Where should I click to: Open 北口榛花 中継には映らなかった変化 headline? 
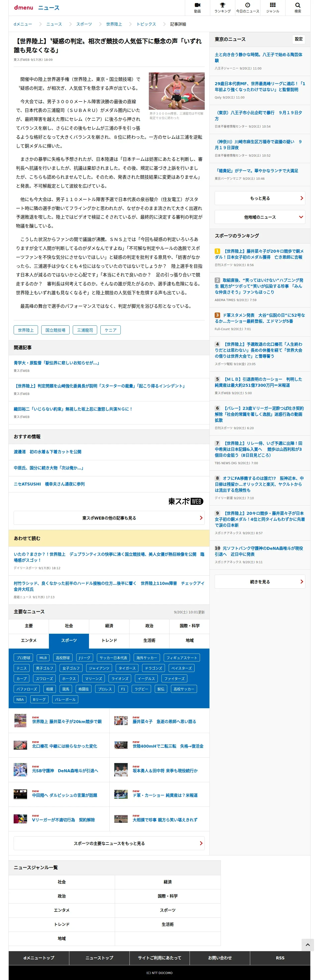click(x=64, y=746)
